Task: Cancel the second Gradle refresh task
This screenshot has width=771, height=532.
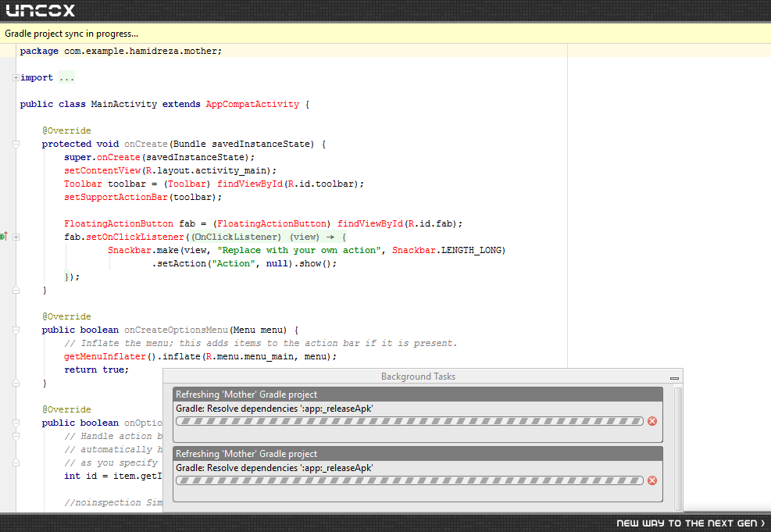Action: 652,481
